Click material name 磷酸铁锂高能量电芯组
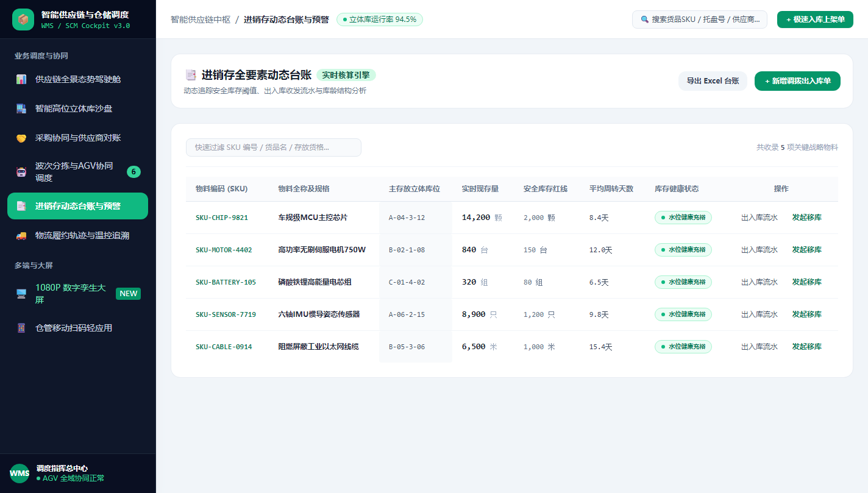Viewport: 868px width, 493px height. (x=315, y=282)
